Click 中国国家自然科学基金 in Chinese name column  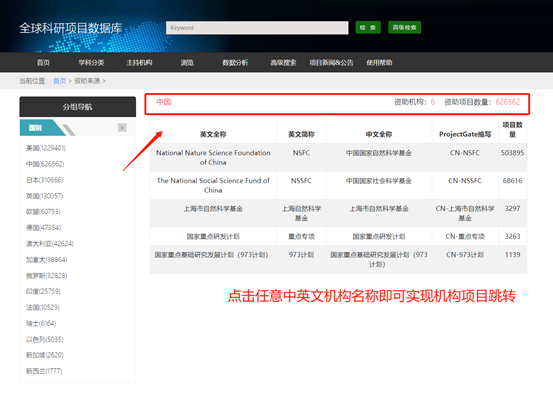(379, 153)
